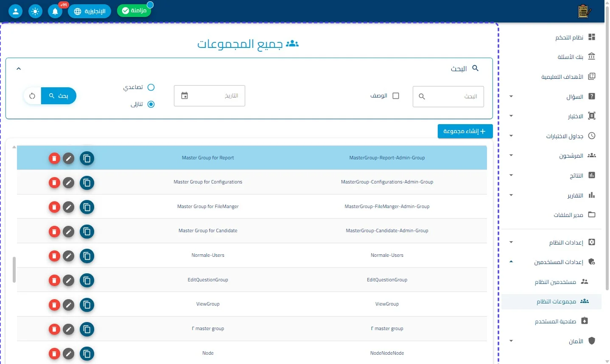Click magnifier icon inside البحث input
Viewport: 610px width, 364px height.
(x=422, y=97)
